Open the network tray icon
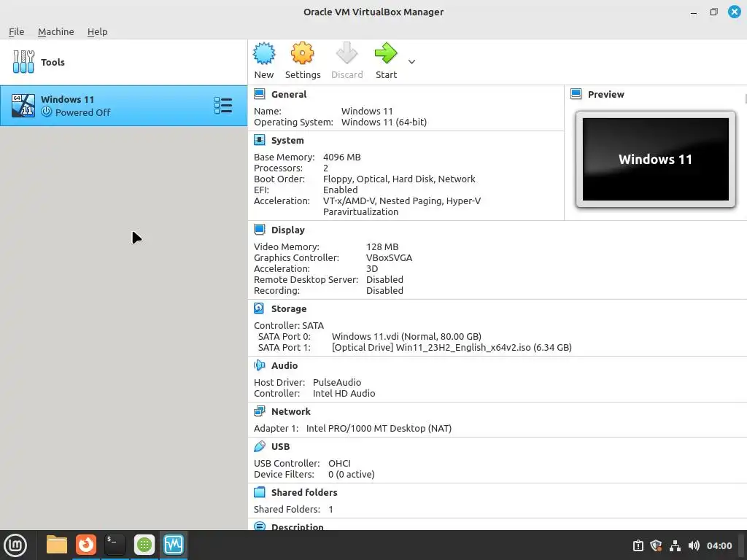Image resolution: width=747 pixels, height=560 pixels. click(675, 545)
